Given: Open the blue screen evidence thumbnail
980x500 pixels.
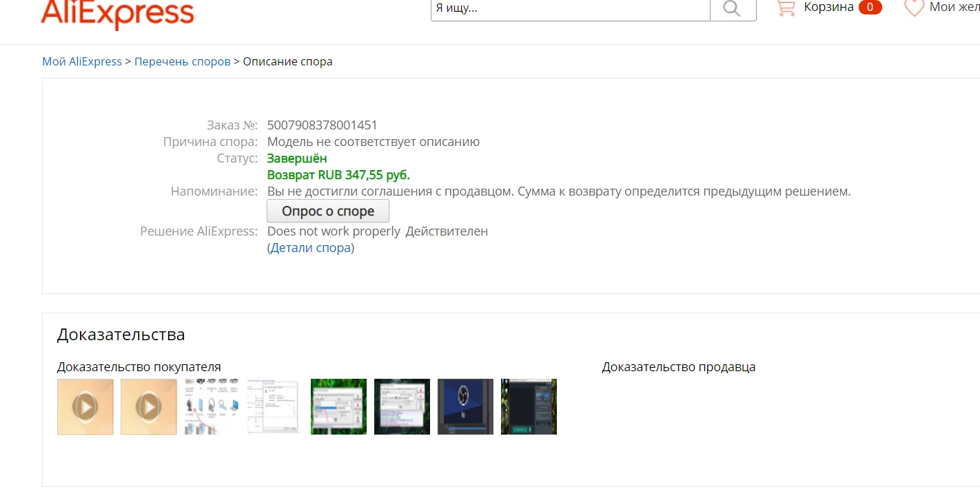Looking at the screenshot, I should [x=465, y=406].
